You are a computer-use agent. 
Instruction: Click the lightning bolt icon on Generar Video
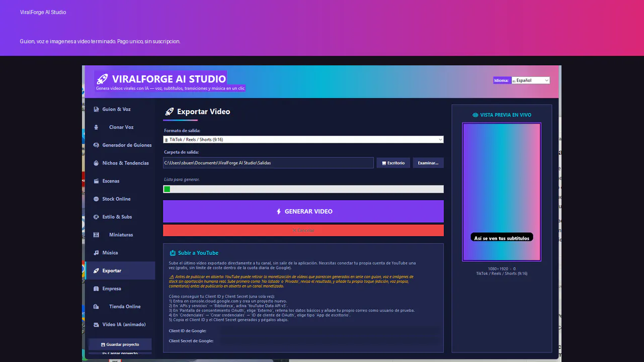coord(279,212)
